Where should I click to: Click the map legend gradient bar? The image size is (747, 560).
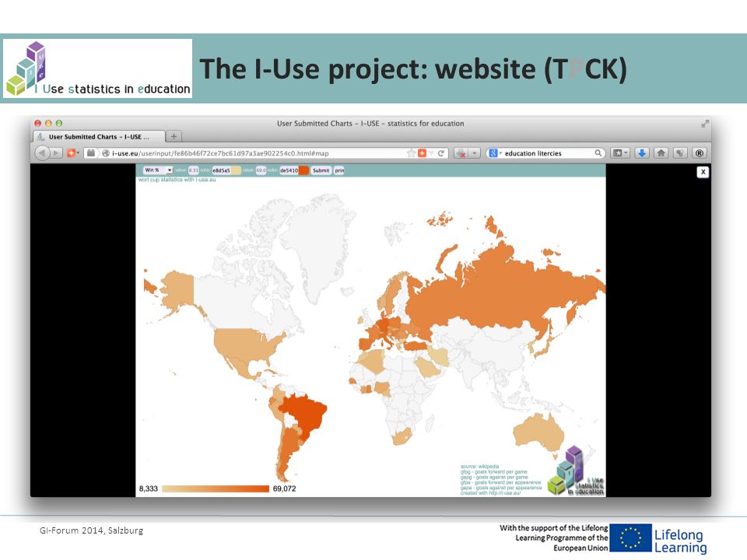(216, 488)
